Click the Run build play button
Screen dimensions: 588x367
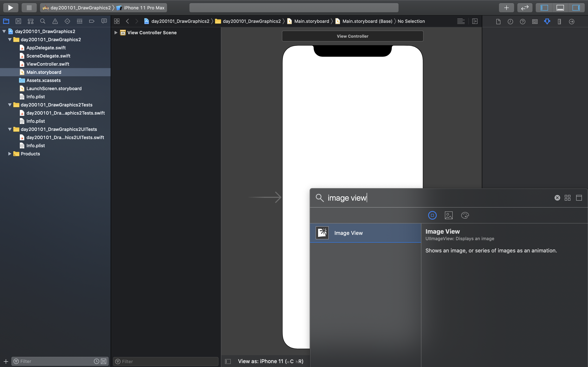point(10,8)
